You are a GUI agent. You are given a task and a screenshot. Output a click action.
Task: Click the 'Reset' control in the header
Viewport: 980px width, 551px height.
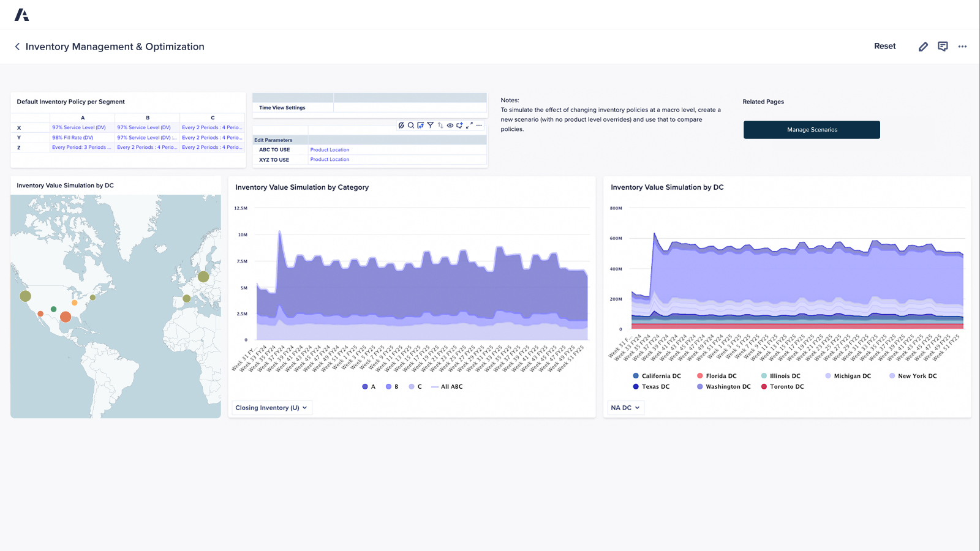tap(884, 46)
